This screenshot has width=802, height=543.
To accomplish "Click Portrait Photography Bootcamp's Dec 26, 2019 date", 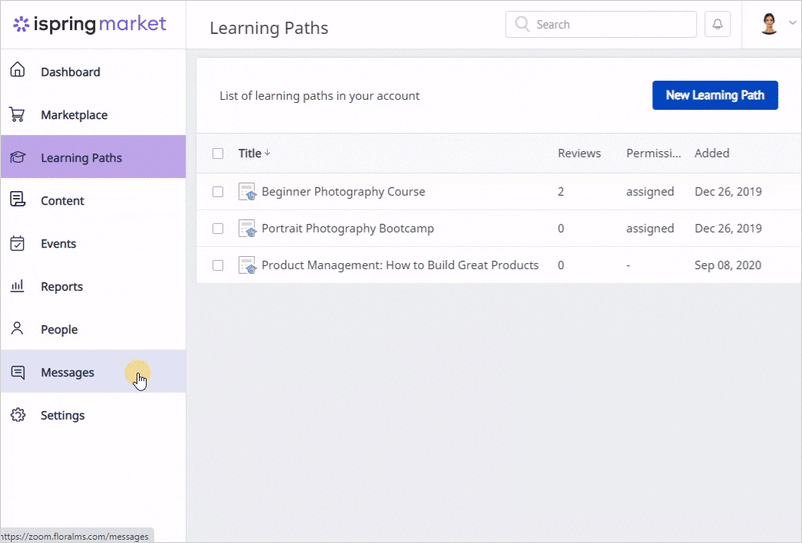I will (x=728, y=229).
